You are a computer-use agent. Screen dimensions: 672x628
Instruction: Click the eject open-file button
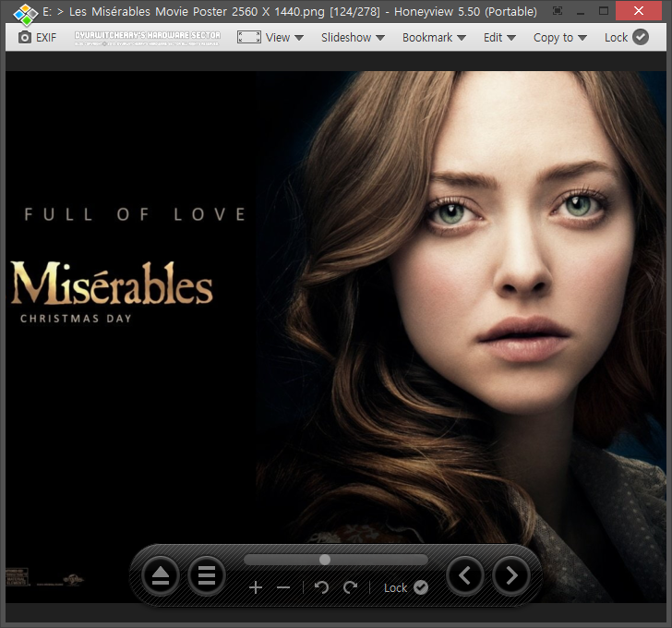(161, 575)
